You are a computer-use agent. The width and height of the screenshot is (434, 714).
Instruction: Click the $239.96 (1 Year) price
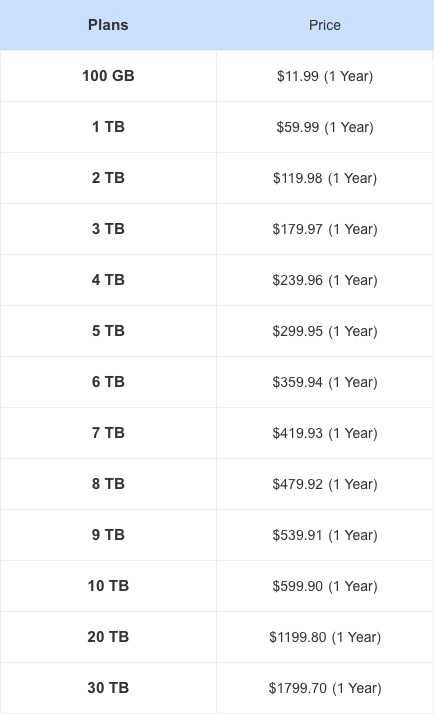tap(325, 280)
